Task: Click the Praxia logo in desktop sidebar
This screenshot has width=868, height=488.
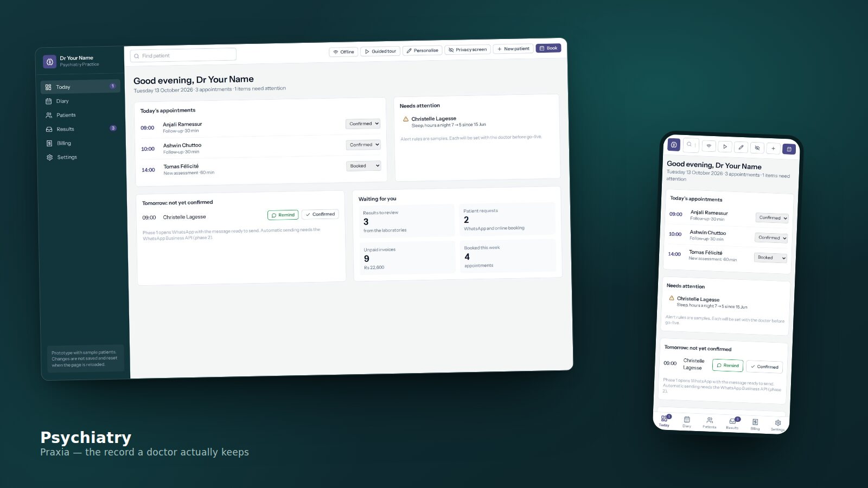Action: (x=50, y=62)
